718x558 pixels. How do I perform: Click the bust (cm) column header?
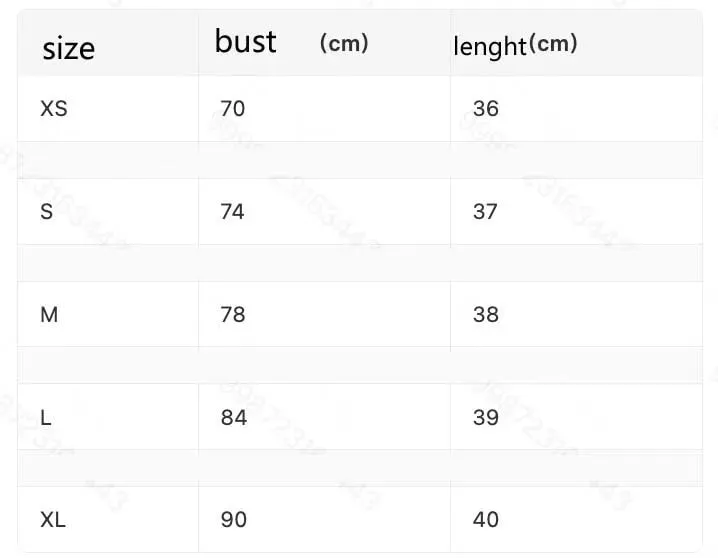pos(292,42)
